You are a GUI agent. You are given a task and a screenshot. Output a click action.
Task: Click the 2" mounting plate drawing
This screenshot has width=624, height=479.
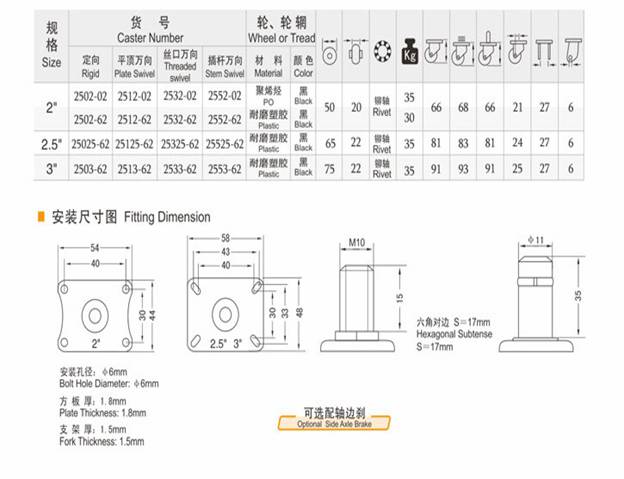tap(96, 316)
